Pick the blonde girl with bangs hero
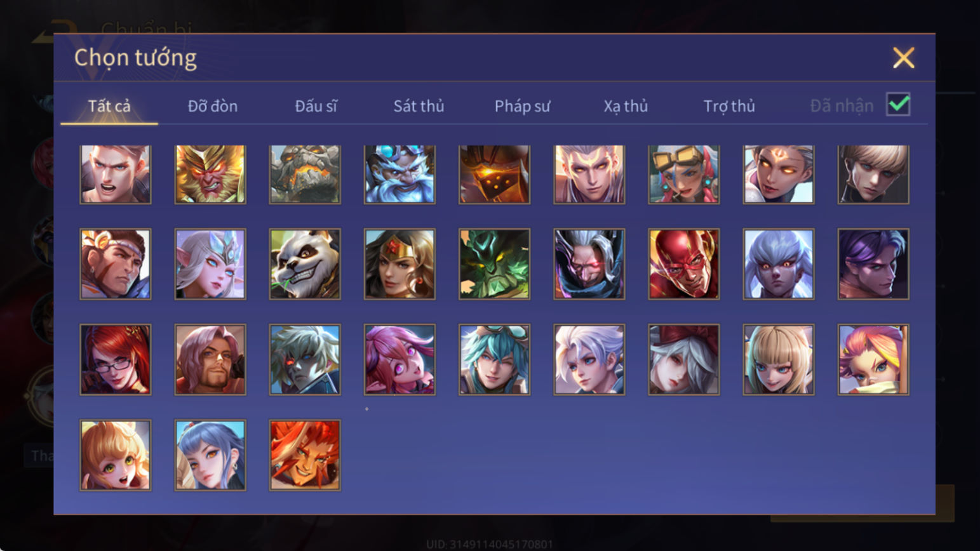Image resolution: width=980 pixels, height=551 pixels. [779, 360]
